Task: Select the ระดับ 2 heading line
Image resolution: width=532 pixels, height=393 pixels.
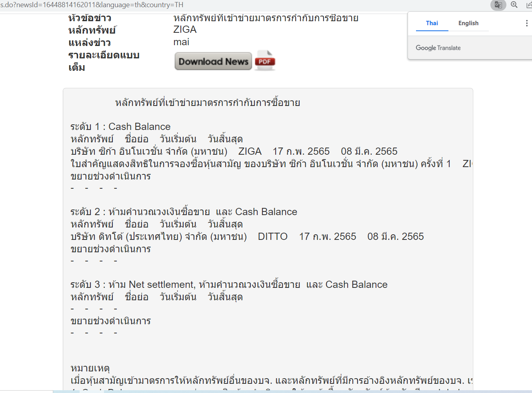Action: pyautogui.click(x=184, y=212)
